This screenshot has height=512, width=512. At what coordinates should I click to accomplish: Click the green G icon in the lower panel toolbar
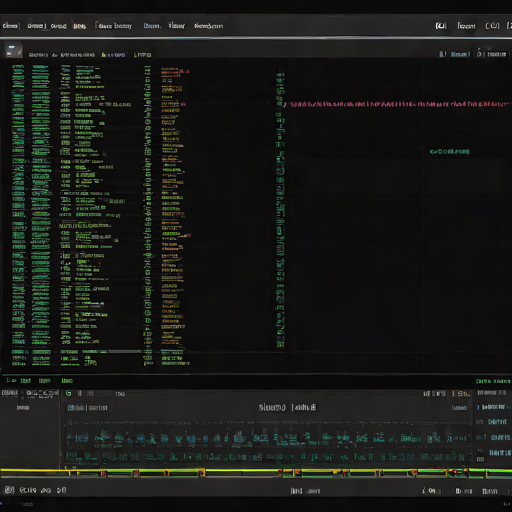tap(69, 393)
